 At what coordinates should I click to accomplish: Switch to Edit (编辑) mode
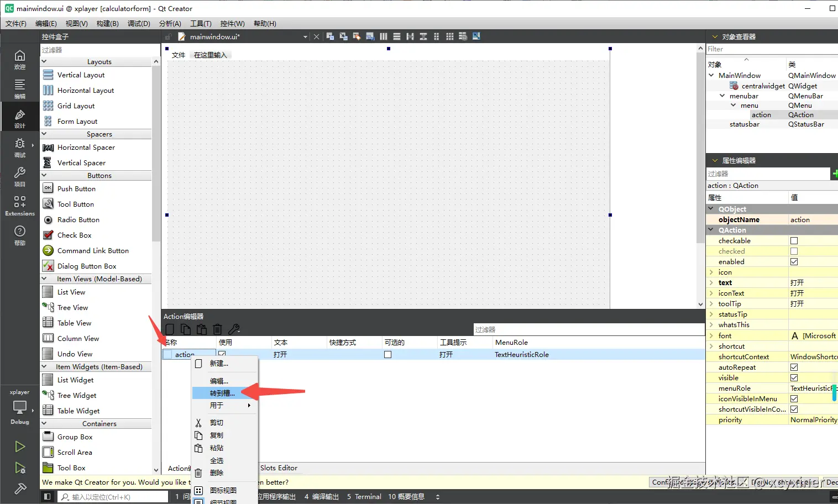19,88
